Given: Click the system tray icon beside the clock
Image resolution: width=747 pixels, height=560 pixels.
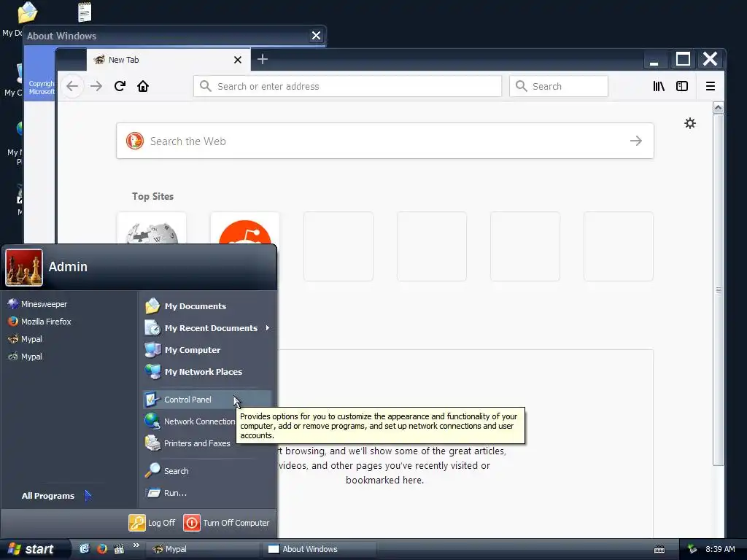Looking at the screenshot, I should (693, 549).
